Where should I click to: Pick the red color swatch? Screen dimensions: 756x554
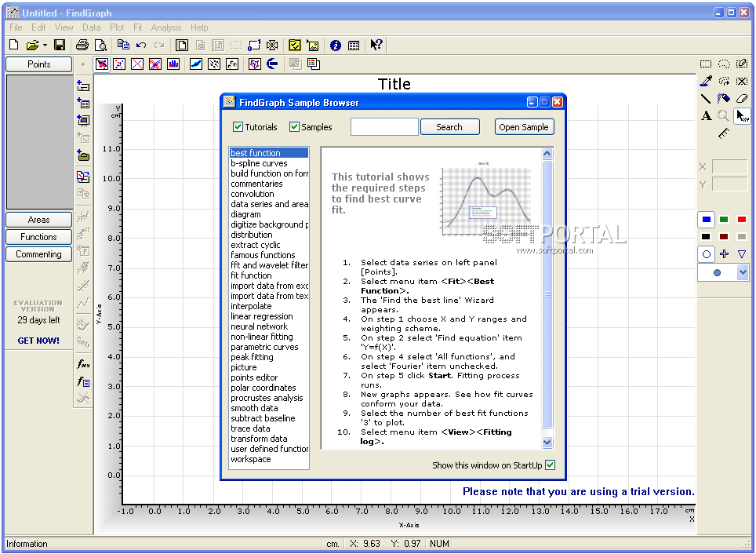742,220
